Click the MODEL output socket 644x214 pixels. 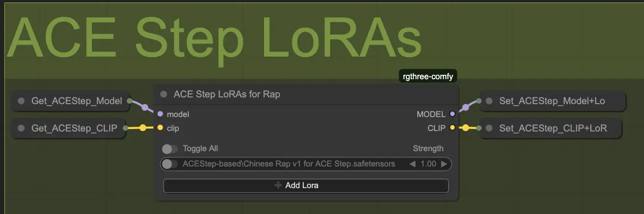[452, 114]
